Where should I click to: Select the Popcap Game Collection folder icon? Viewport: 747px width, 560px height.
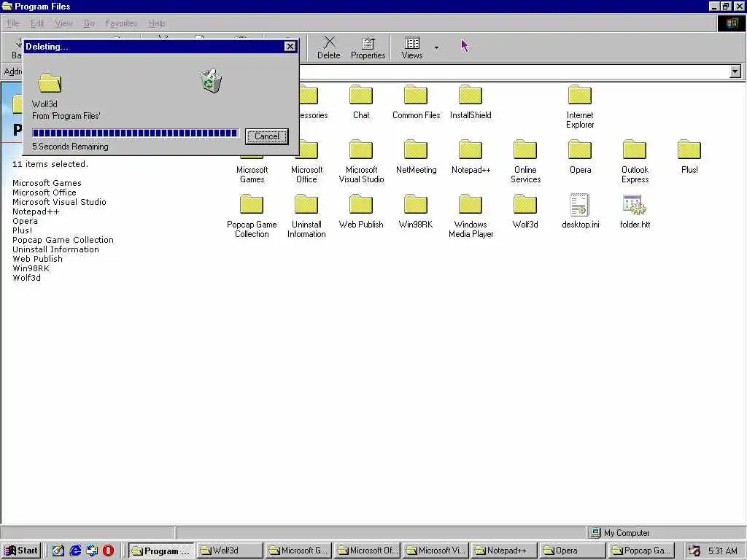[252, 204]
